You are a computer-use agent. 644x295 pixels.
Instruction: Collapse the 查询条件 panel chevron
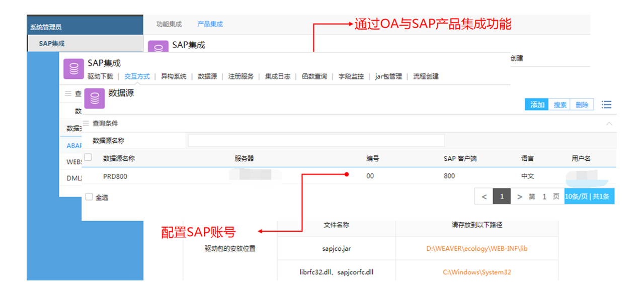point(609,123)
